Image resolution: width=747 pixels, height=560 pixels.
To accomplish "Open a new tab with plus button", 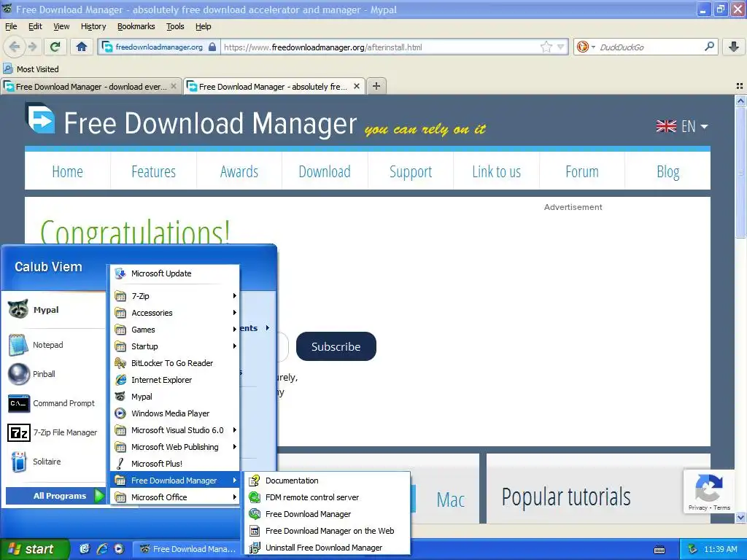I will 376,86.
